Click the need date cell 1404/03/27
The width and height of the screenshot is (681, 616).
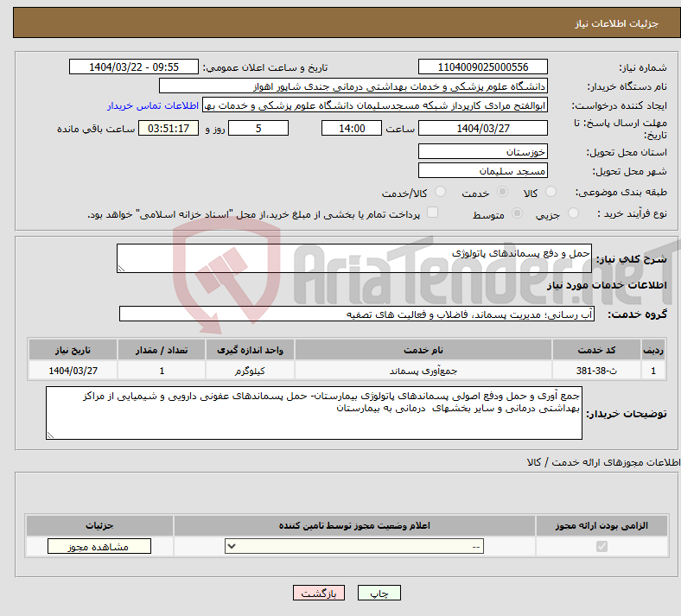73,371
